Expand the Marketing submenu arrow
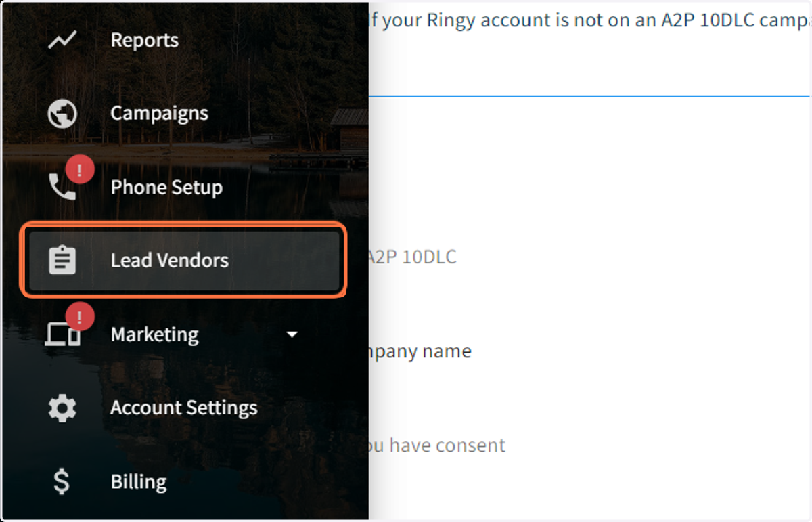Viewport: 812px width, 522px height. point(292,334)
